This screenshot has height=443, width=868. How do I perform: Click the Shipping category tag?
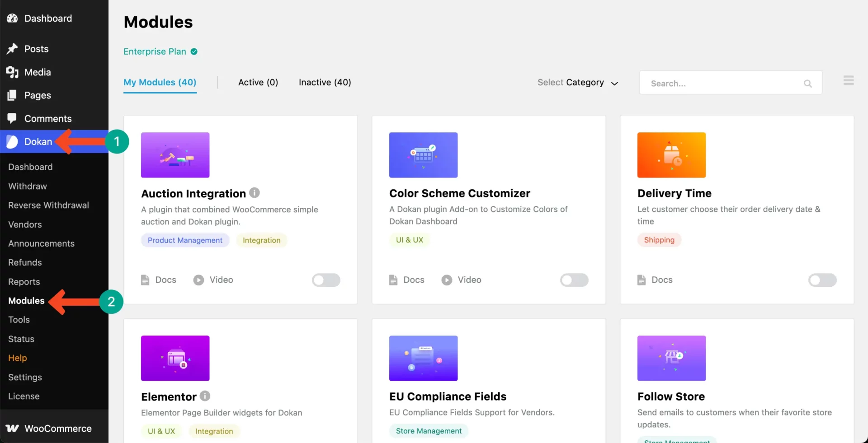pos(659,240)
